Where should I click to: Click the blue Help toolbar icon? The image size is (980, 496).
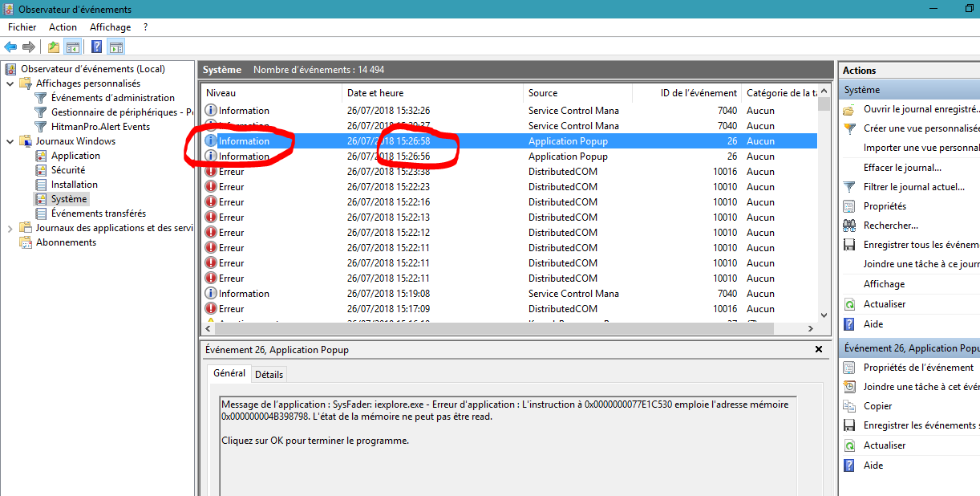(x=96, y=47)
